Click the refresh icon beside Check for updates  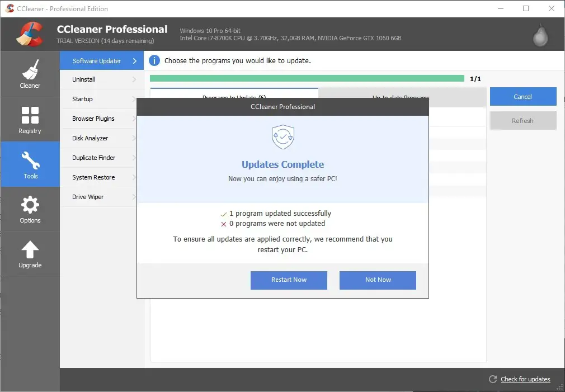click(493, 379)
